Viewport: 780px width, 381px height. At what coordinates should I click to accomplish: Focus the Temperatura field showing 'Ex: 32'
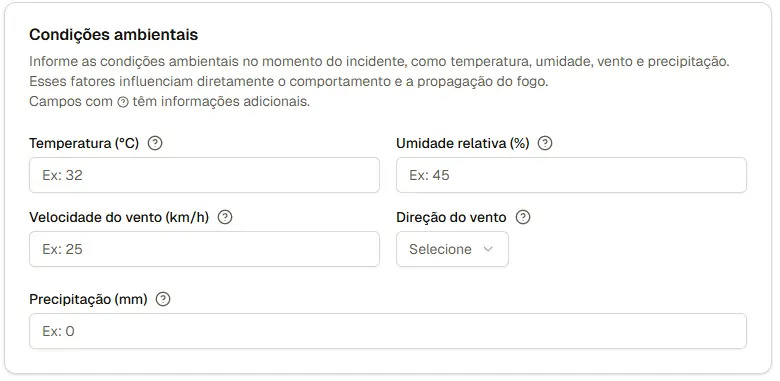pyautogui.click(x=204, y=175)
